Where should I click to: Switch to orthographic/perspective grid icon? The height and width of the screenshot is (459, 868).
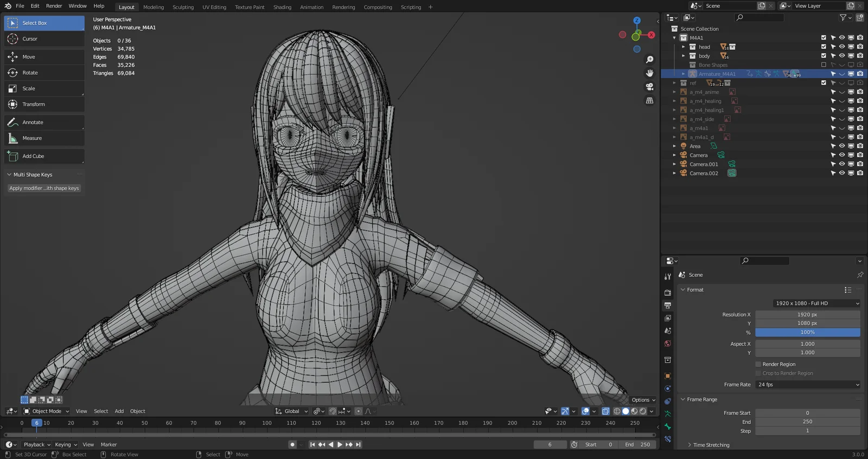[649, 101]
